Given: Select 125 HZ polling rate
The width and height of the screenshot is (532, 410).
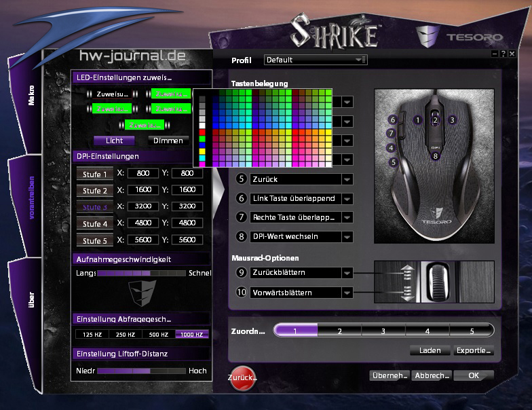Looking at the screenshot, I should click(x=92, y=334).
